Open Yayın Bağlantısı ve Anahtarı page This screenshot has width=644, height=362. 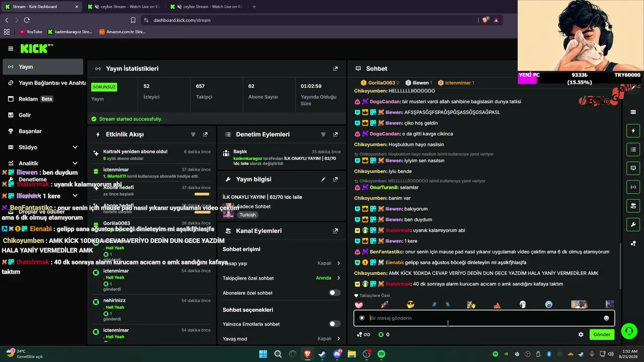tap(43, 83)
